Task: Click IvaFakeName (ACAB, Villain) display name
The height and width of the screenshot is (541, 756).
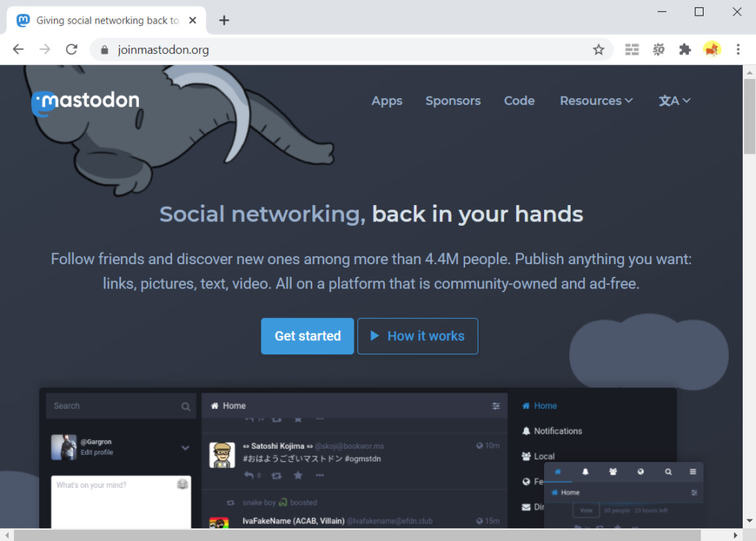Action: pos(293,521)
